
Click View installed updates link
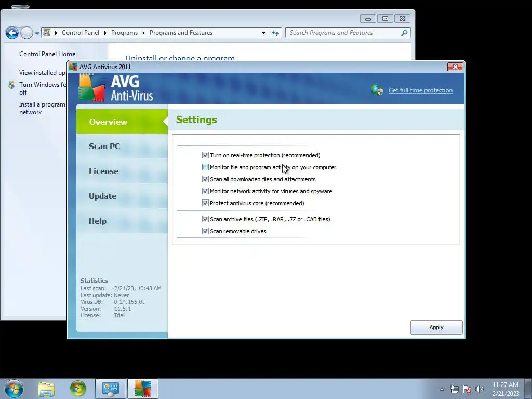pos(43,73)
